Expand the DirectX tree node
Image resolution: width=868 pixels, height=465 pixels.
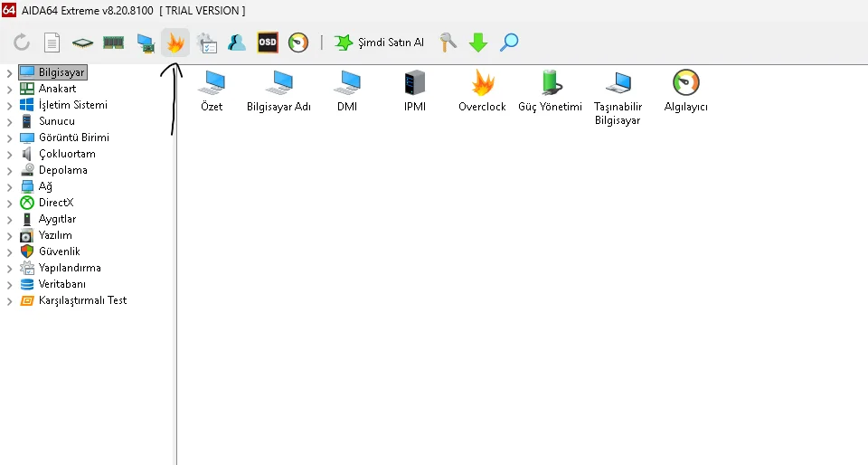point(9,204)
